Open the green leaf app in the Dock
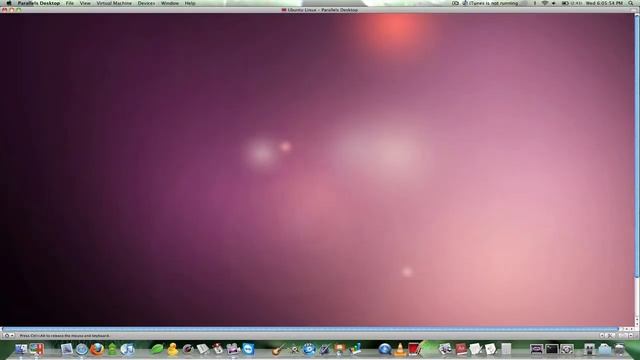This screenshot has height=360, width=640. 157,349
